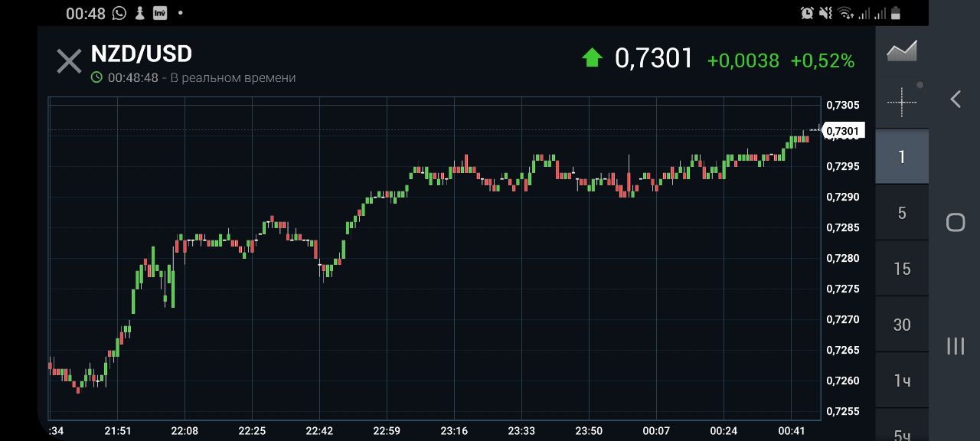The height and width of the screenshot is (441, 980).
Task: Activate the crosshair cursor tool
Action: tap(901, 101)
